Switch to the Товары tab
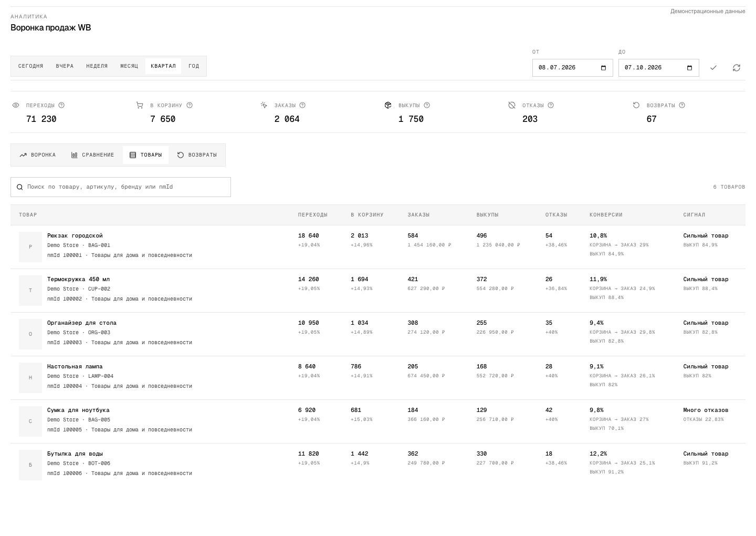The width and height of the screenshot is (756, 536). pyautogui.click(x=146, y=155)
